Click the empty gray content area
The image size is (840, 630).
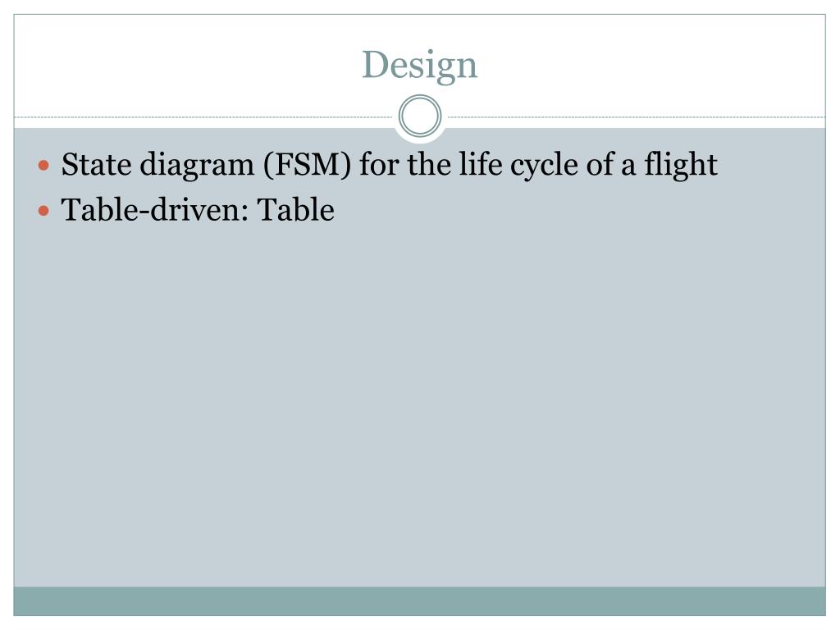(419, 402)
